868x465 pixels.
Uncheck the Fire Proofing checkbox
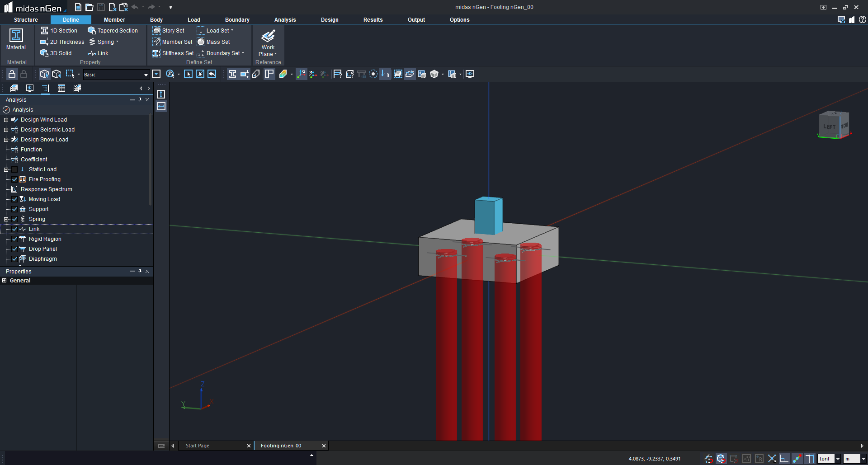(x=14, y=179)
